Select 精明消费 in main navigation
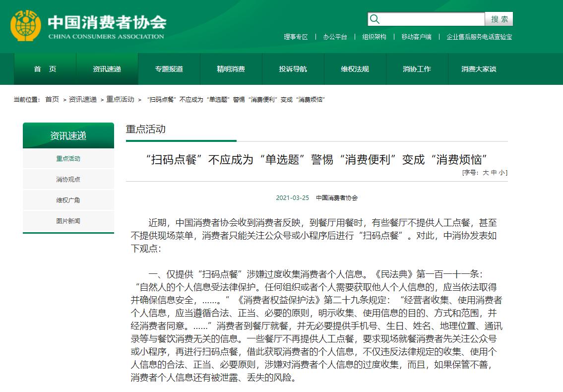 231,69
